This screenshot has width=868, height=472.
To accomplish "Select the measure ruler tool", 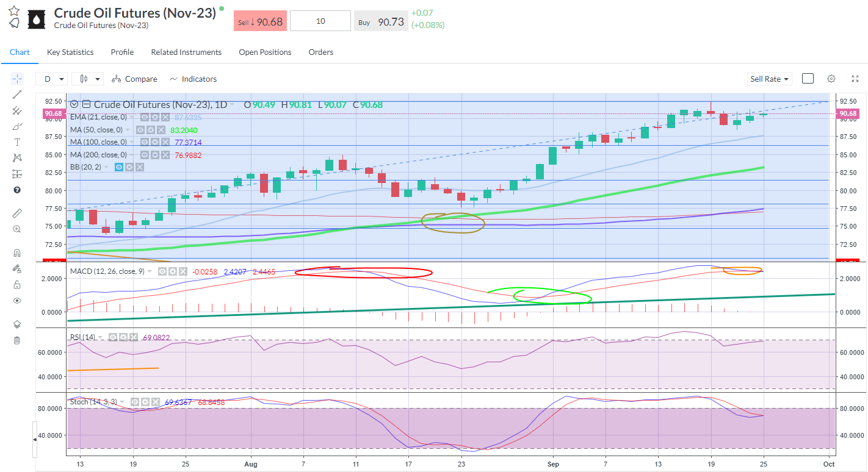I will [17, 213].
